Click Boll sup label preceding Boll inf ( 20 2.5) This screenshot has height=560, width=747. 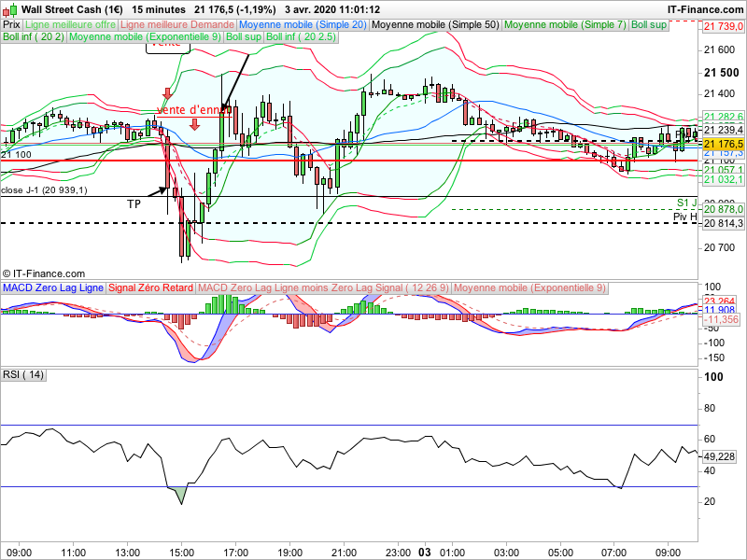click(x=244, y=37)
